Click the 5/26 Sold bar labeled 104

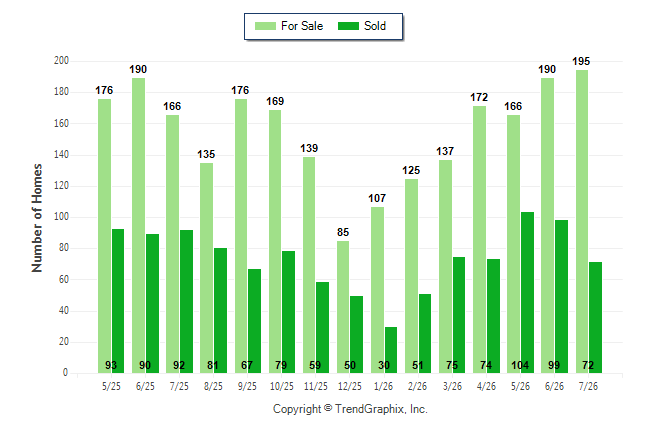click(x=527, y=293)
